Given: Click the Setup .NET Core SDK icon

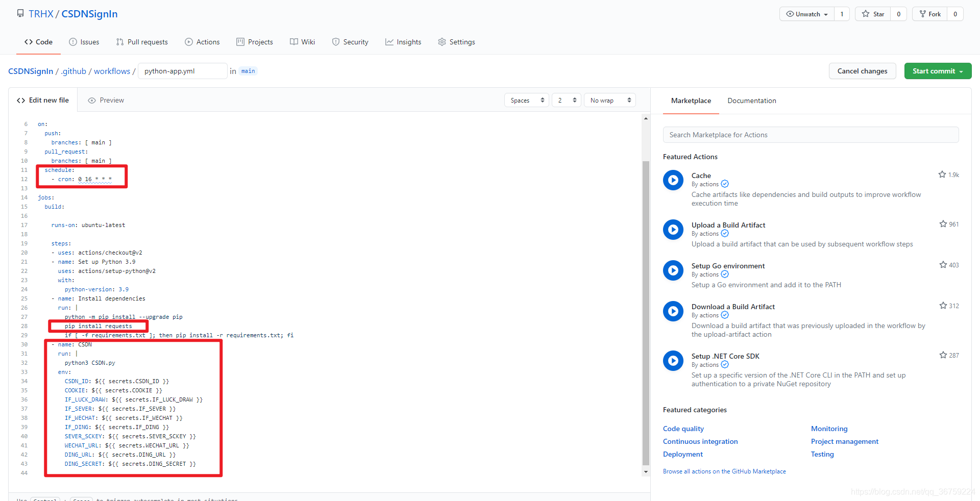Looking at the screenshot, I should (x=673, y=361).
